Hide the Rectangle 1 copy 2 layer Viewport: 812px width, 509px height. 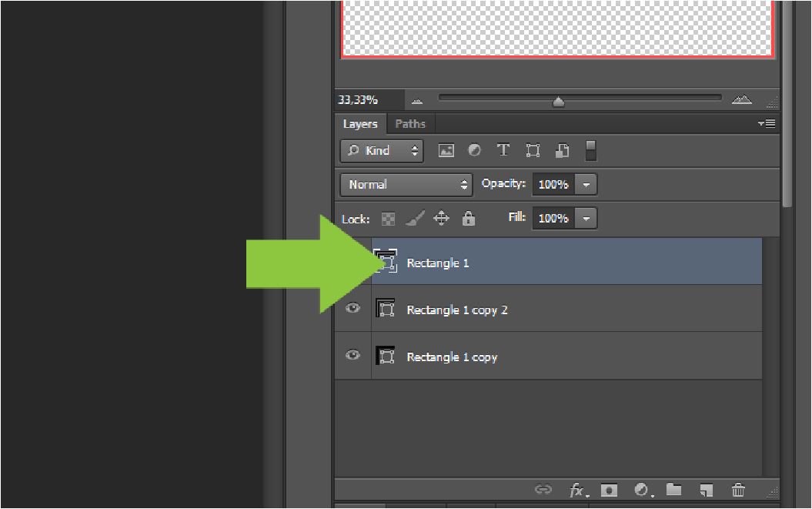353,309
